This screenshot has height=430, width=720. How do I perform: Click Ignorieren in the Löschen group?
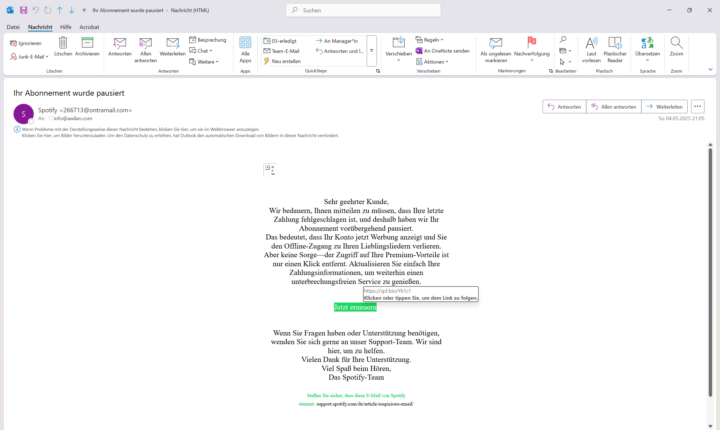click(x=26, y=43)
